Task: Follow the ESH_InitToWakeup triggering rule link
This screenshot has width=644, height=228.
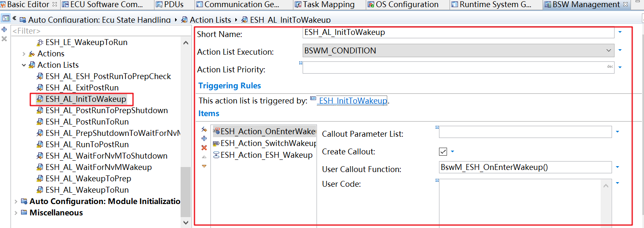Action: [353, 101]
